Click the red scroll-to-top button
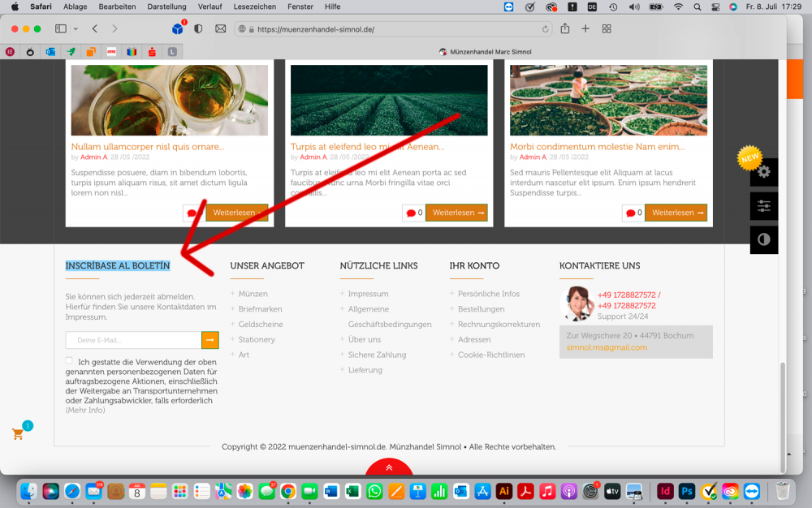This screenshot has width=812, height=508. [x=389, y=467]
